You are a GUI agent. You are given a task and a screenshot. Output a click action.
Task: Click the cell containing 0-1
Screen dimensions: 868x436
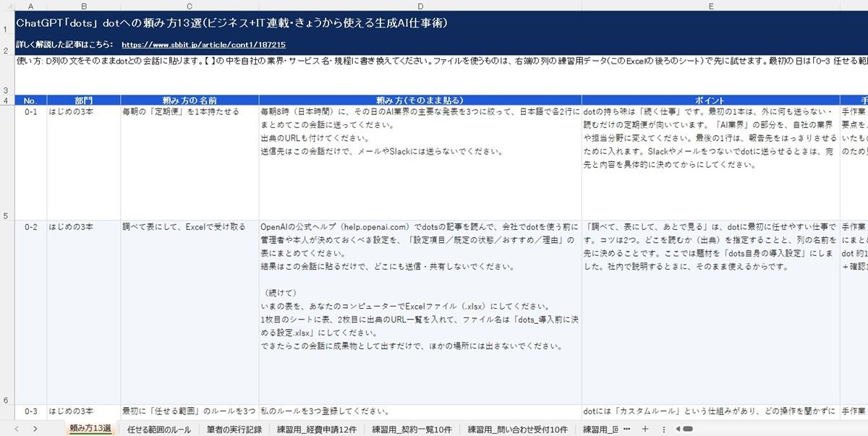click(30, 163)
